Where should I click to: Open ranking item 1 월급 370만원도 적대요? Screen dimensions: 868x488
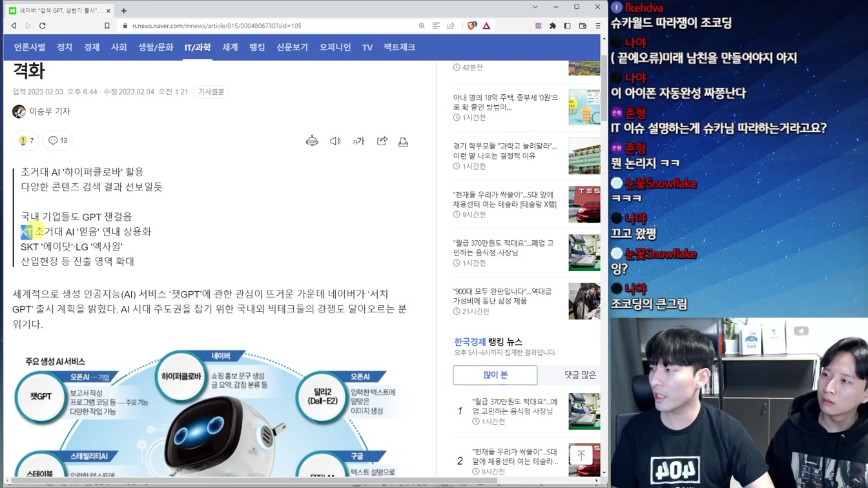coord(515,406)
